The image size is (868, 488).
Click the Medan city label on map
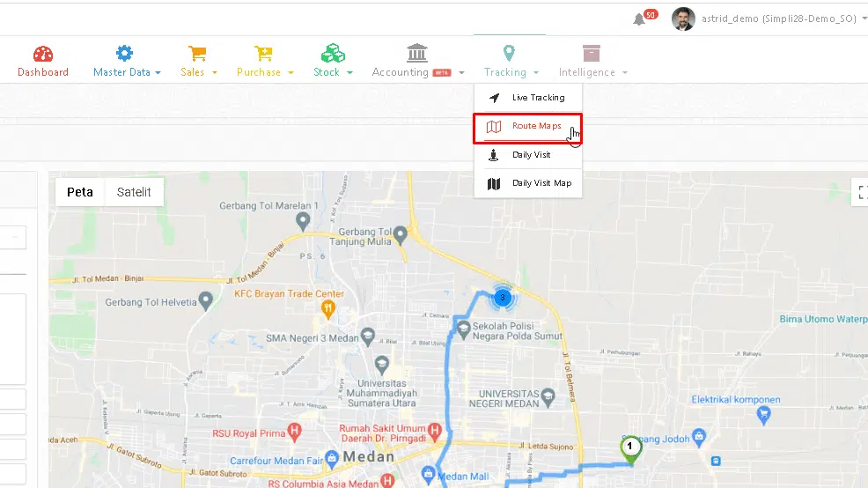pos(369,457)
